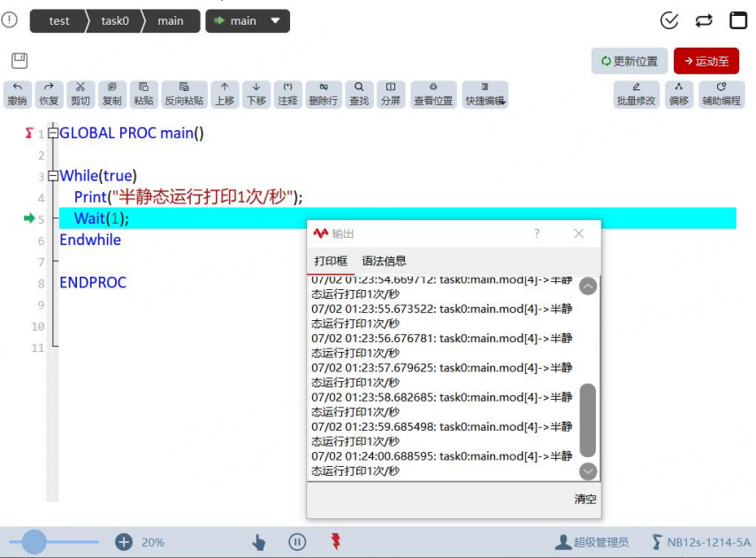Click the Endwhile code line

[90, 240]
